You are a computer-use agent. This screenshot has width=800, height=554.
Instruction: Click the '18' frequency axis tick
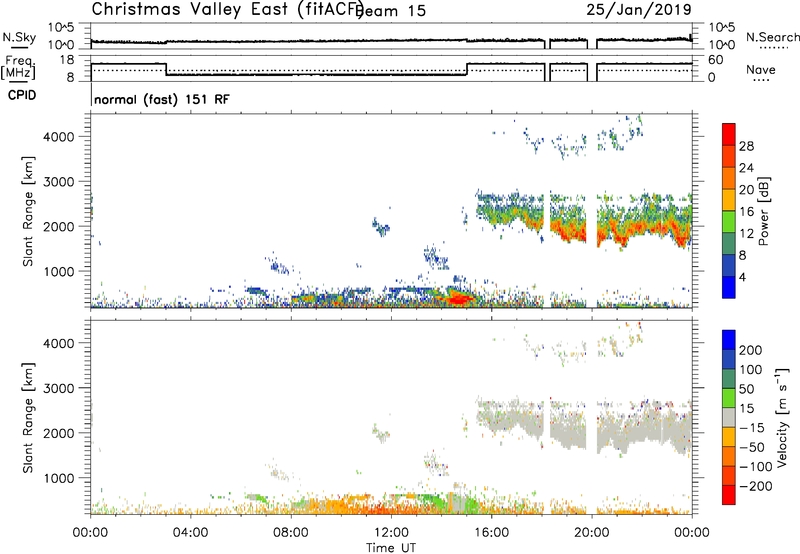(x=66, y=60)
